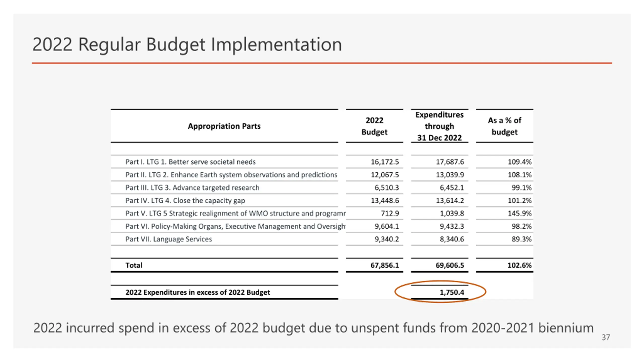Click total budget 67,856.1
The height and width of the screenshot is (362, 644).
[385, 265]
